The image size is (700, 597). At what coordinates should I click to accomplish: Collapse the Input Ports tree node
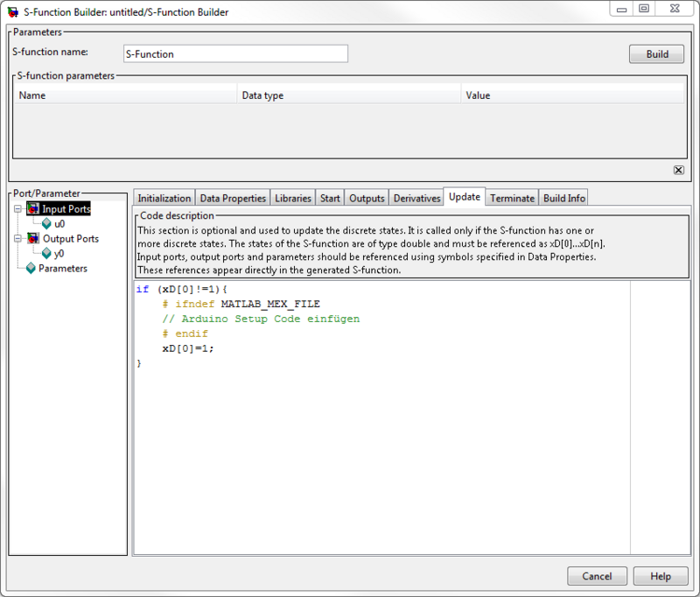17,209
